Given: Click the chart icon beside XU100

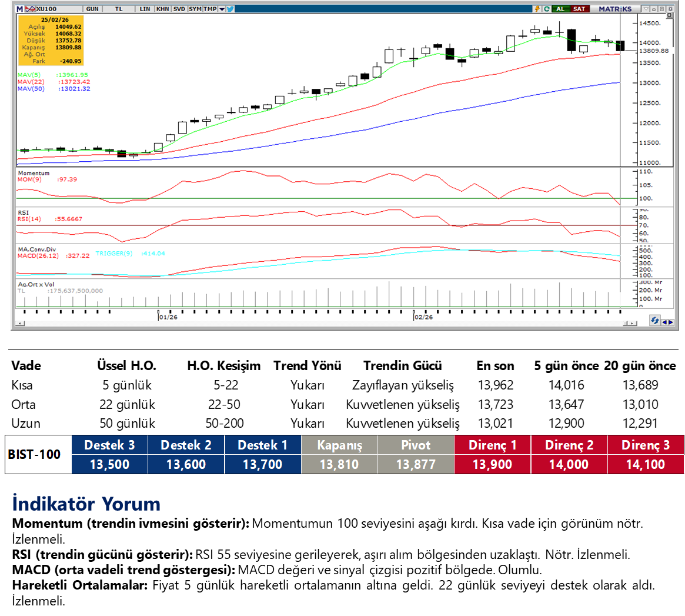Looking at the screenshot, I should (30, 9).
